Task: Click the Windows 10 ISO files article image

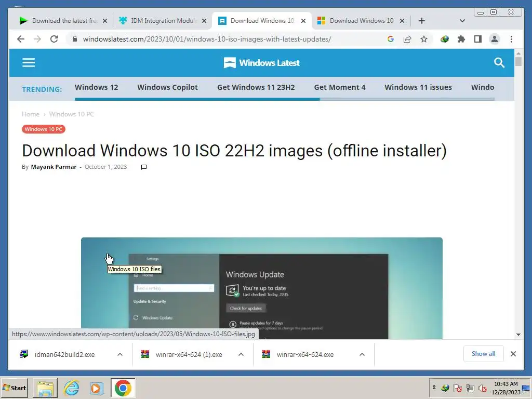Action: point(262,288)
